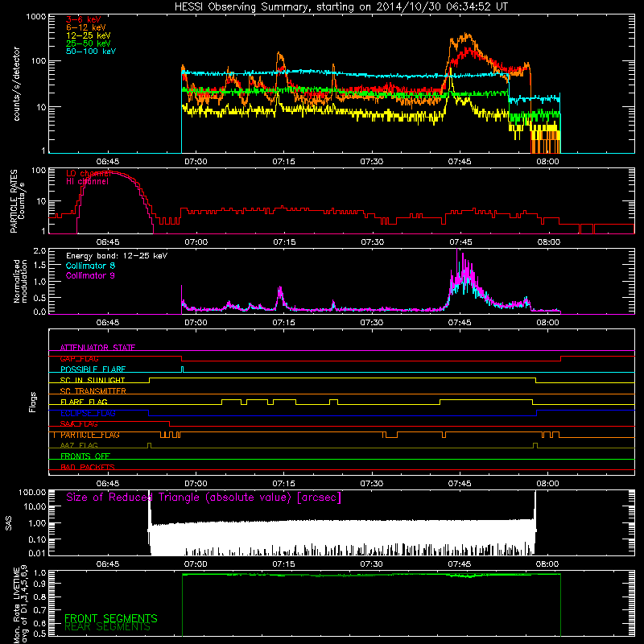Click the HESSI Observing Summary title
Image resolution: width=644 pixels, height=644 pixels.
click(x=341, y=6)
